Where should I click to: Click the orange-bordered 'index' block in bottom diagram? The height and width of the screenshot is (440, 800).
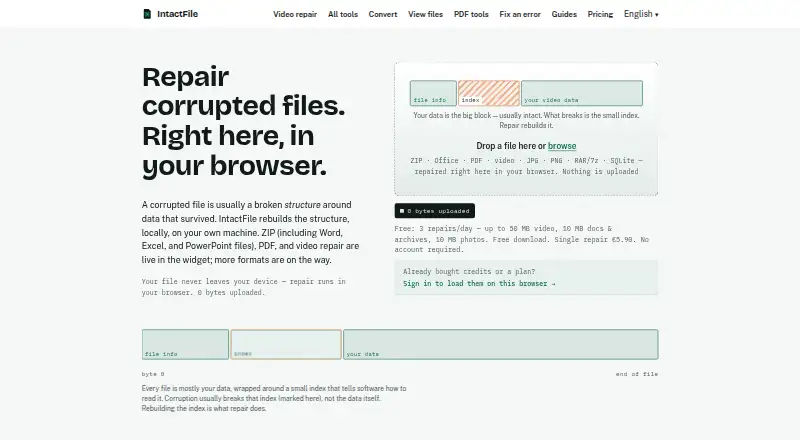click(x=286, y=344)
